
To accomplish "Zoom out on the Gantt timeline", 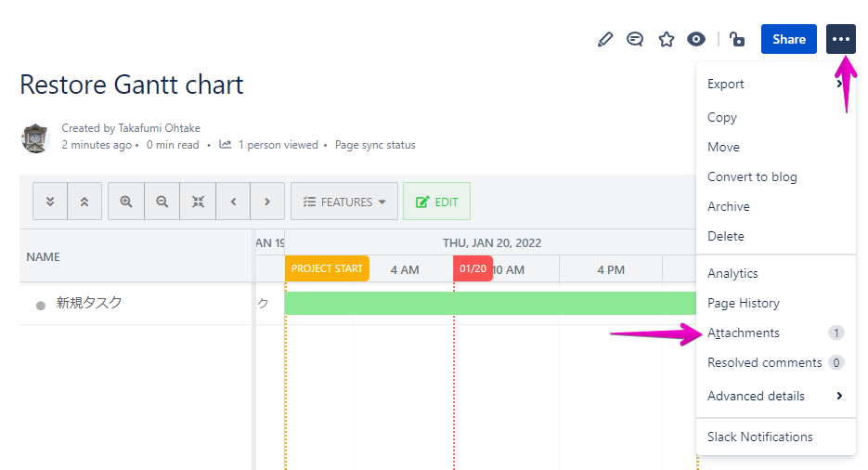I will [162, 202].
